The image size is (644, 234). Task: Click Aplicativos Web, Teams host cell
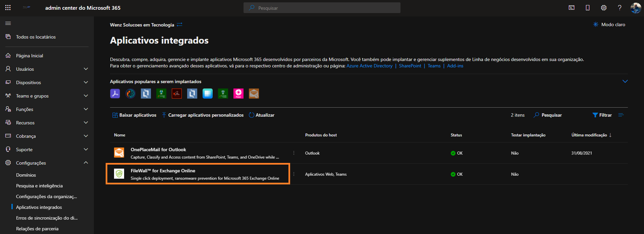tap(326, 174)
